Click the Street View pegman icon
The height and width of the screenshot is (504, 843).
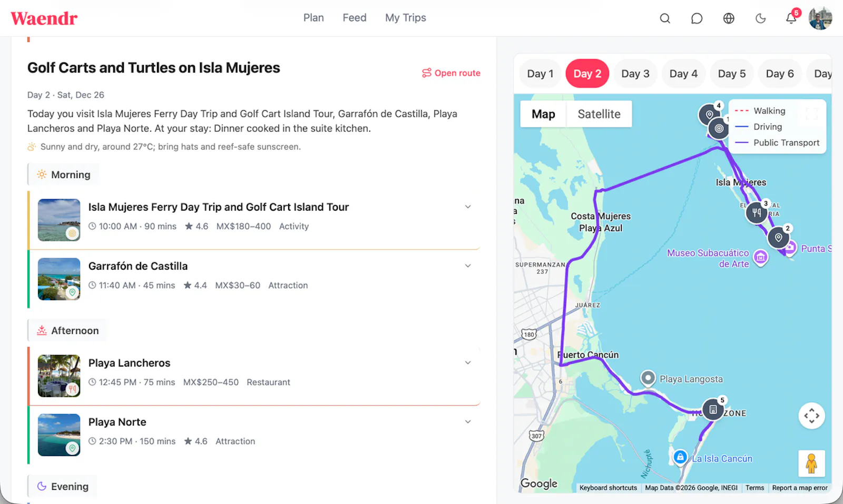[x=811, y=463]
